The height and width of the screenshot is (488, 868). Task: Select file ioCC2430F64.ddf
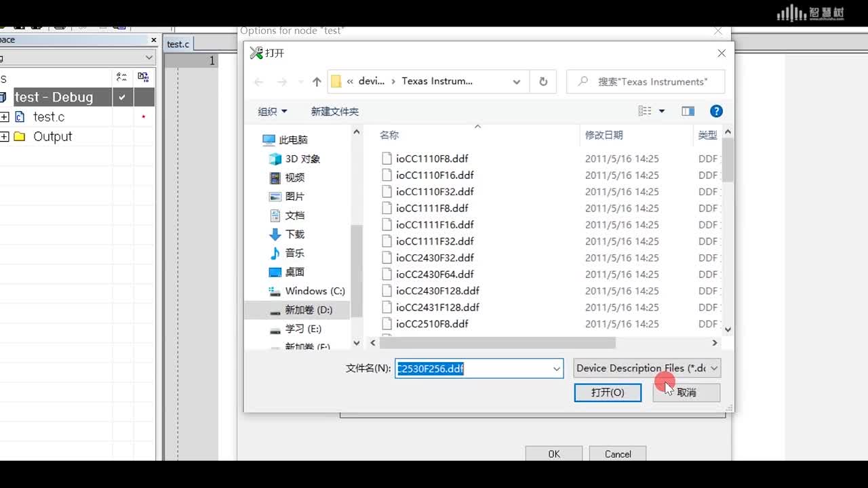point(435,274)
